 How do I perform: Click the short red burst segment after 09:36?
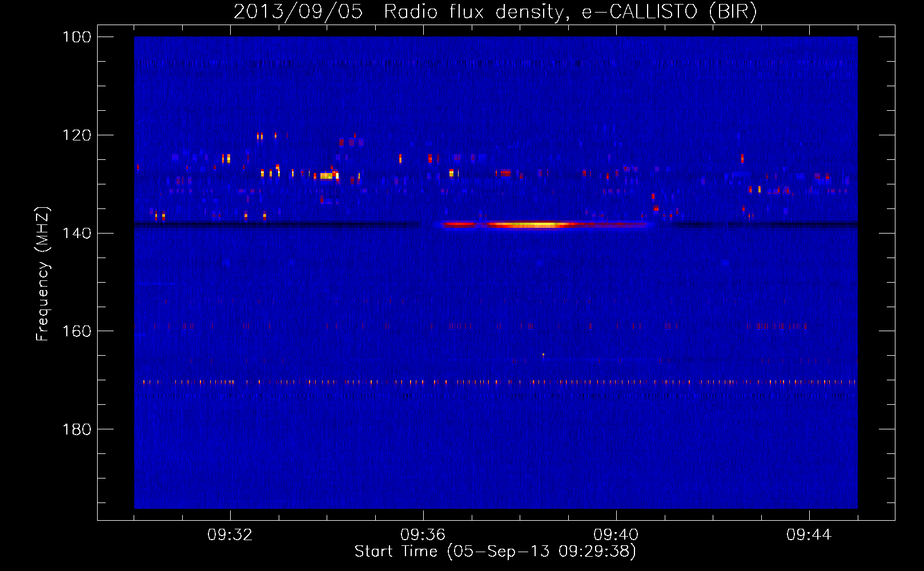(459, 224)
